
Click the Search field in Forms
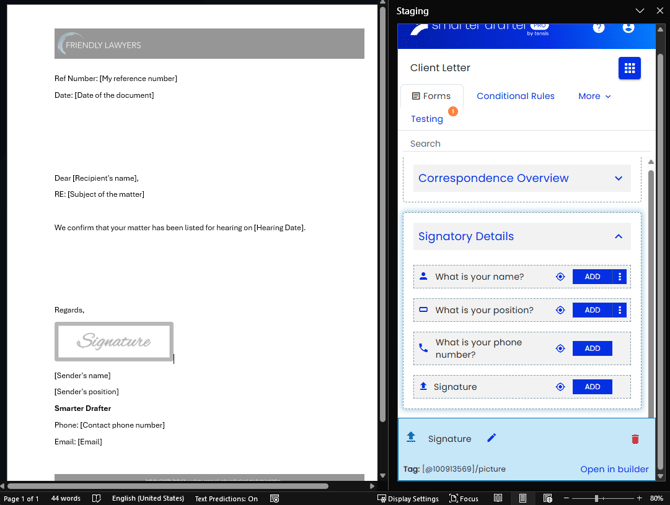click(526, 144)
